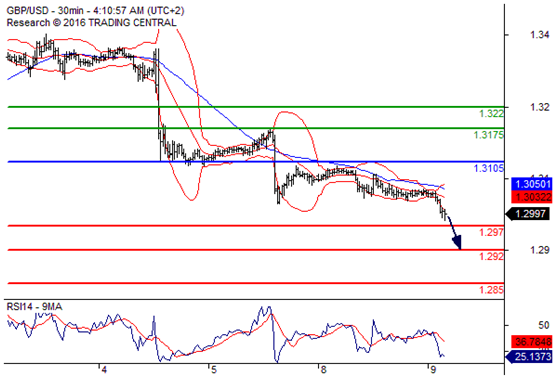Select the 1.297 red support label
The image size is (558, 378).
pyautogui.click(x=491, y=232)
